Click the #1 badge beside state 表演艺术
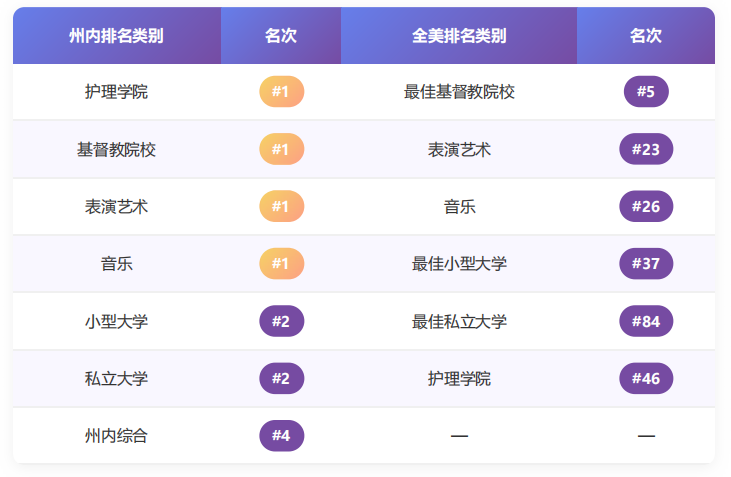Viewport: 731px width, 477px height. coord(282,206)
